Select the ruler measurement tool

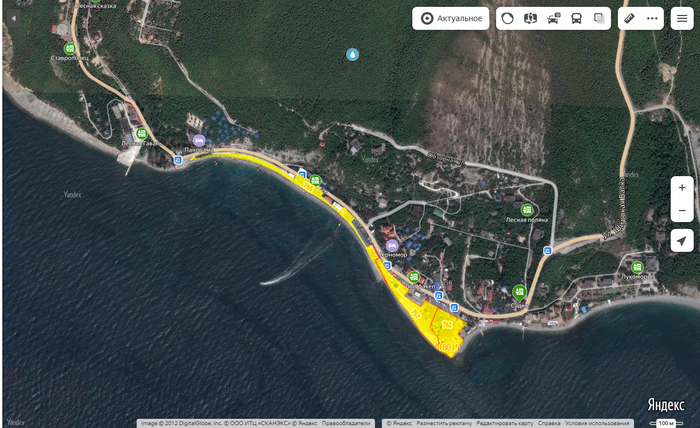pyautogui.click(x=629, y=18)
